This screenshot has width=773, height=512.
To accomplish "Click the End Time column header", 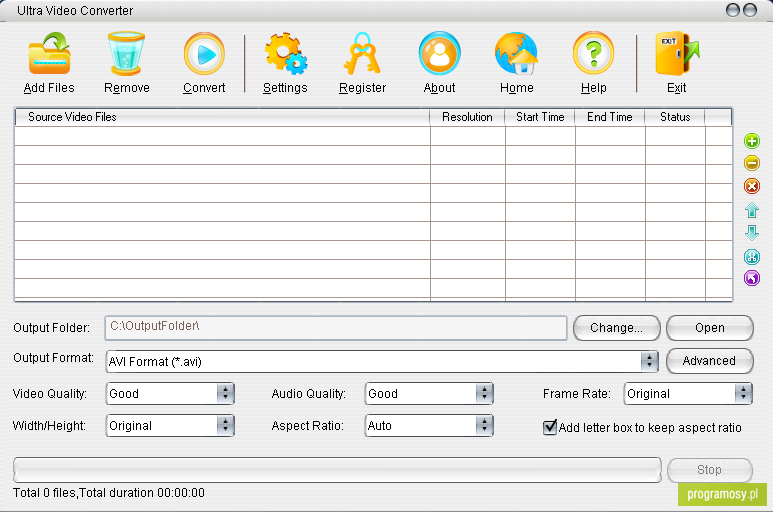I will pos(610,117).
